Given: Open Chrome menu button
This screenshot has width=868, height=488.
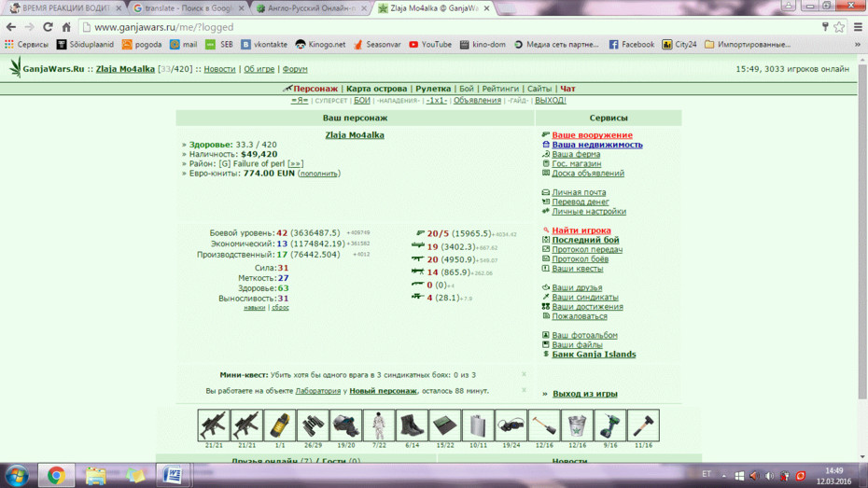Looking at the screenshot, I should click(858, 26).
